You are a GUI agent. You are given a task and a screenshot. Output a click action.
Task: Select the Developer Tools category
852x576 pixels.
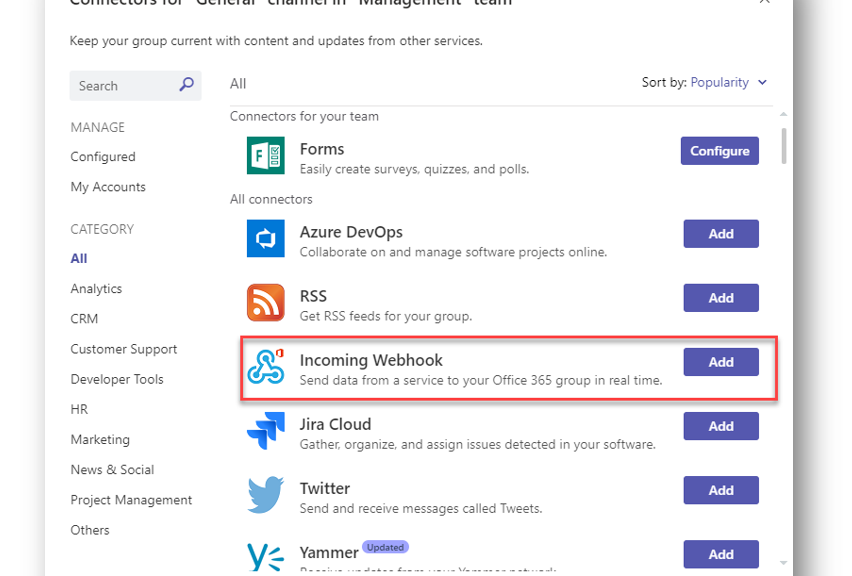click(117, 379)
